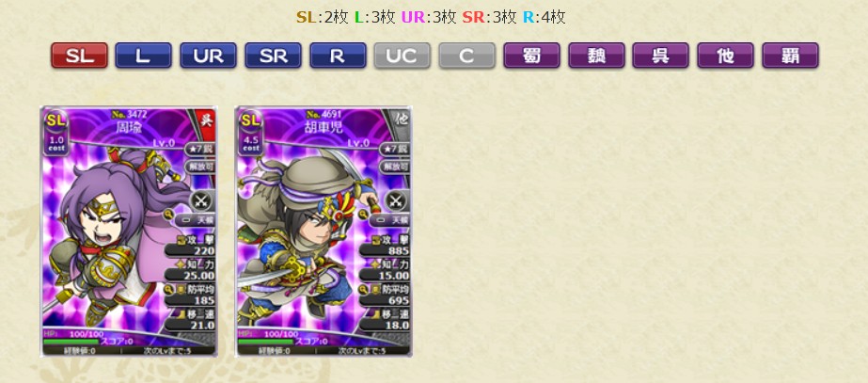The width and height of the screenshot is (868, 383).
Task: Toggle the red SL rarity filter
Action: [79, 56]
